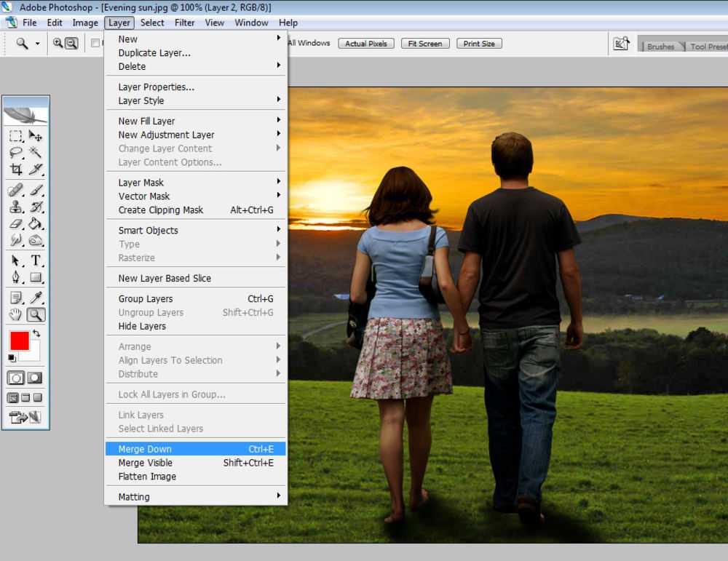Open the Select menu
The width and height of the screenshot is (728, 561).
[x=152, y=23]
